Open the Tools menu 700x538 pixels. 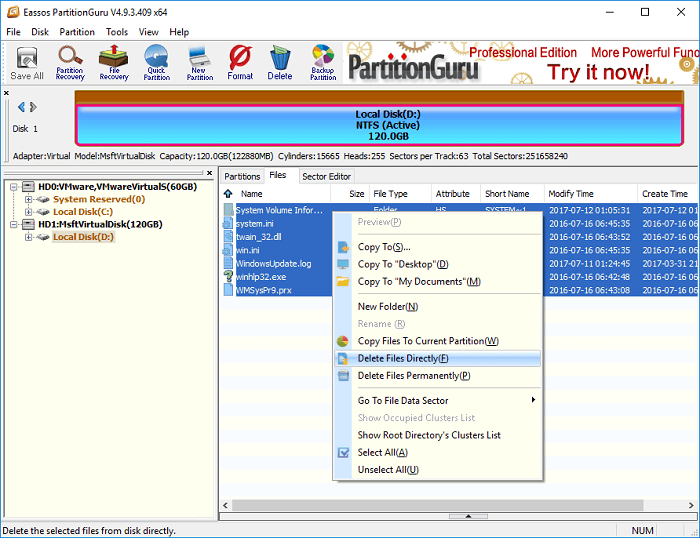point(117,32)
